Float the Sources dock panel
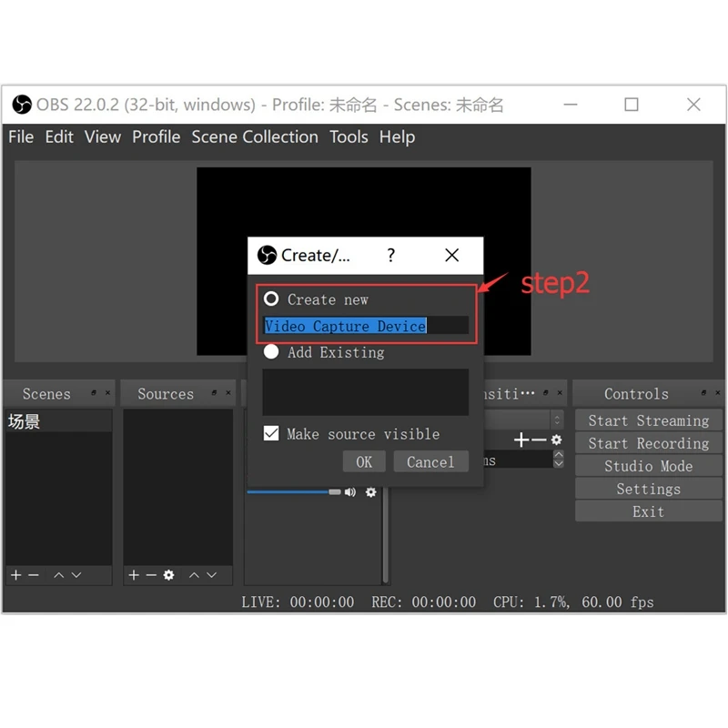This screenshot has width=728, height=728. 214,393
